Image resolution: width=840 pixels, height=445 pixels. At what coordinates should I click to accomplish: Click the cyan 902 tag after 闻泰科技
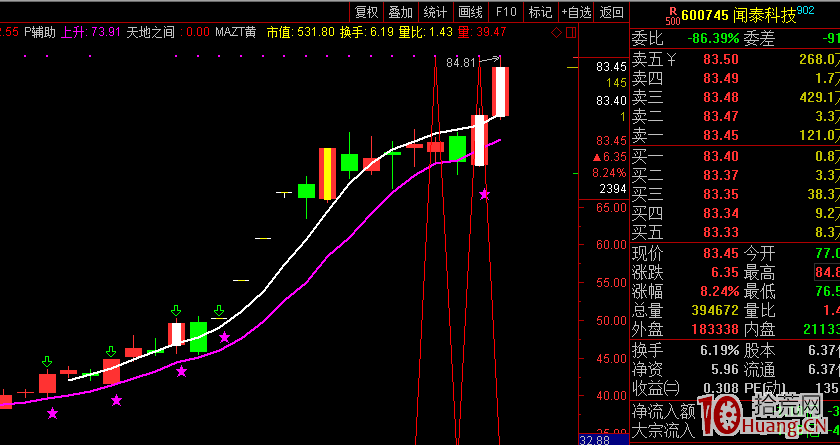806,10
